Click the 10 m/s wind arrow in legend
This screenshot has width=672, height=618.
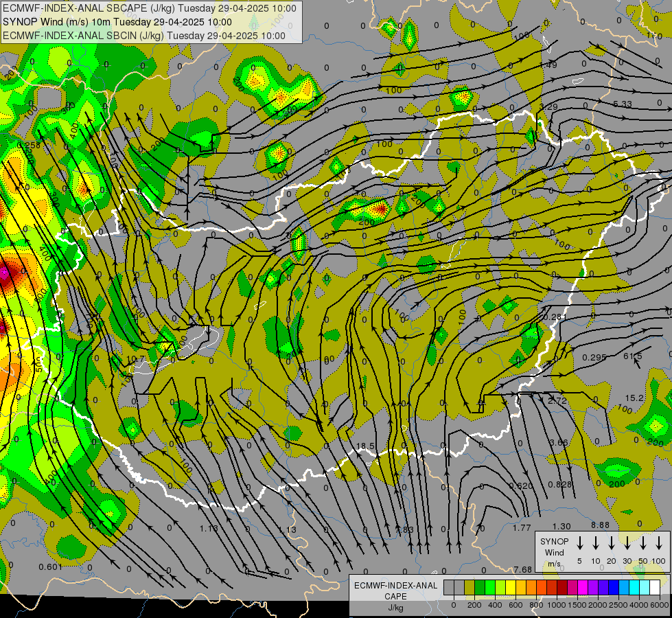tap(596, 543)
